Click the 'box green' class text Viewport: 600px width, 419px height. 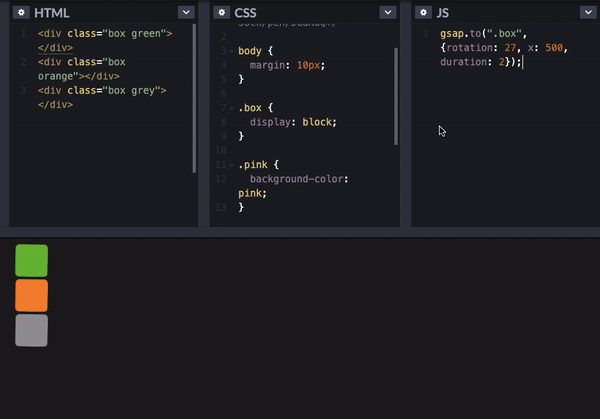point(134,34)
